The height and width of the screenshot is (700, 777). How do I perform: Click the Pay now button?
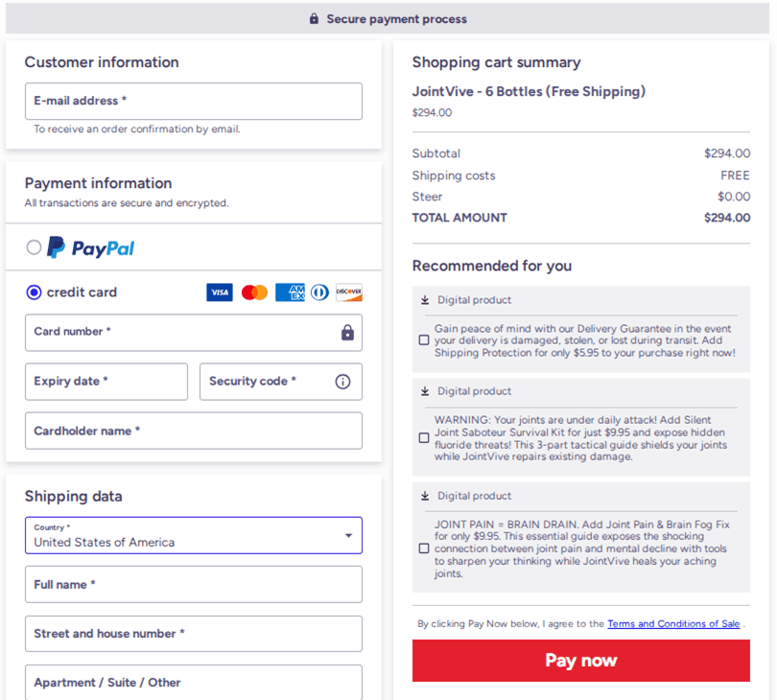(580, 661)
